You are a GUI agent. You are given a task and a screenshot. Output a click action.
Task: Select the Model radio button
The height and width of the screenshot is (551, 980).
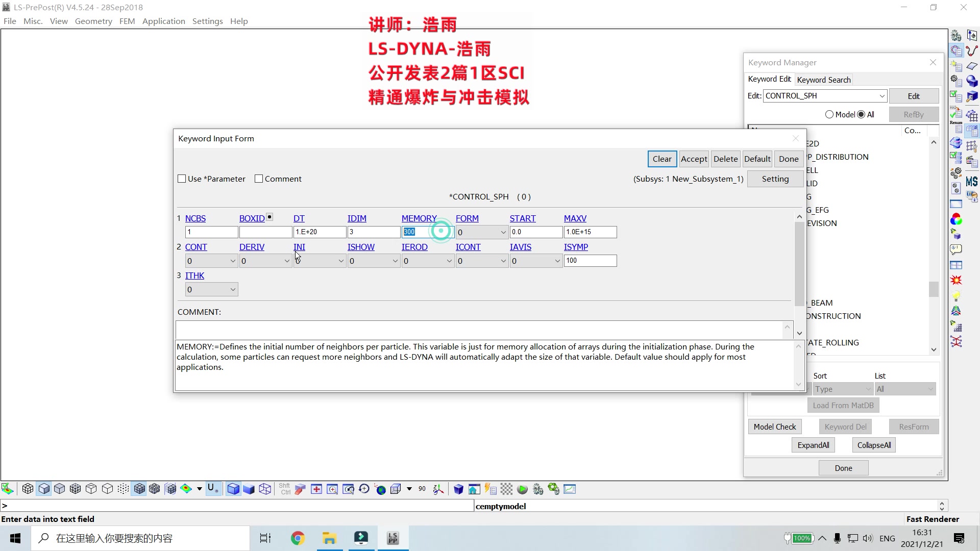pos(829,114)
